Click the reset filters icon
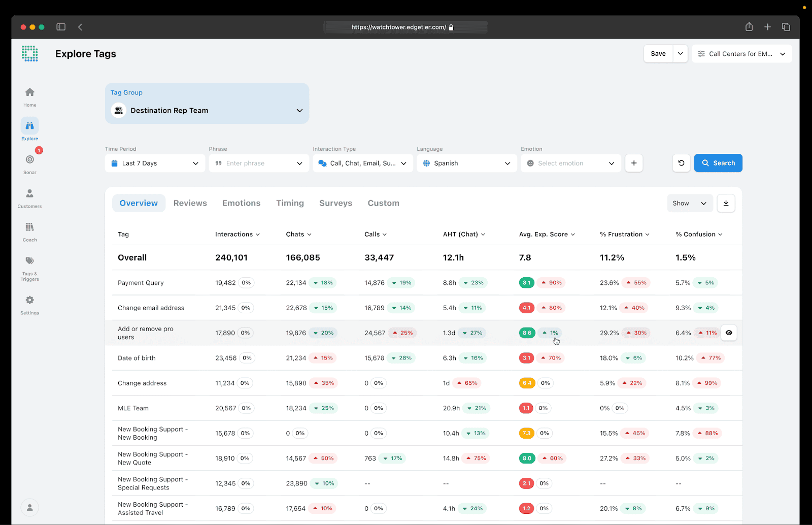The height and width of the screenshot is (525, 812). (x=681, y=163)
